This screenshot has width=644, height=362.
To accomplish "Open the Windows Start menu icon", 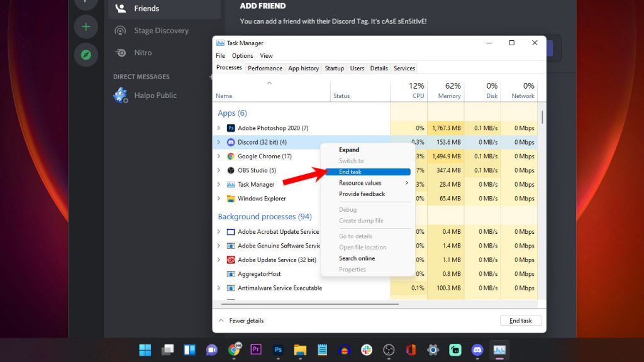I will tap(145, 349).
